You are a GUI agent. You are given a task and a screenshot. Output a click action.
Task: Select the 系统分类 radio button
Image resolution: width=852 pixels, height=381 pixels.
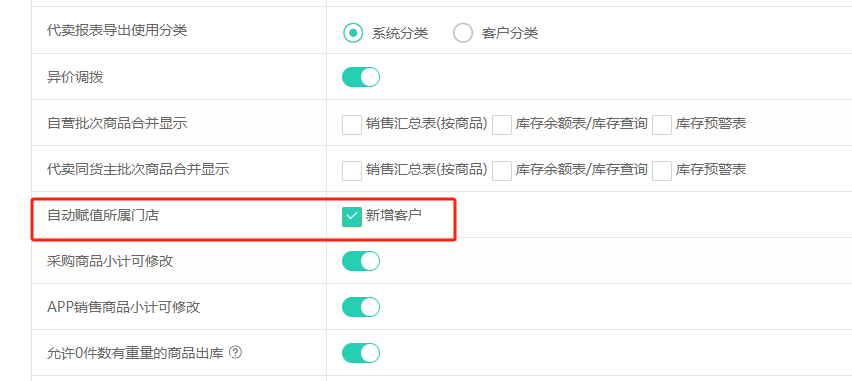click(353, 33)
